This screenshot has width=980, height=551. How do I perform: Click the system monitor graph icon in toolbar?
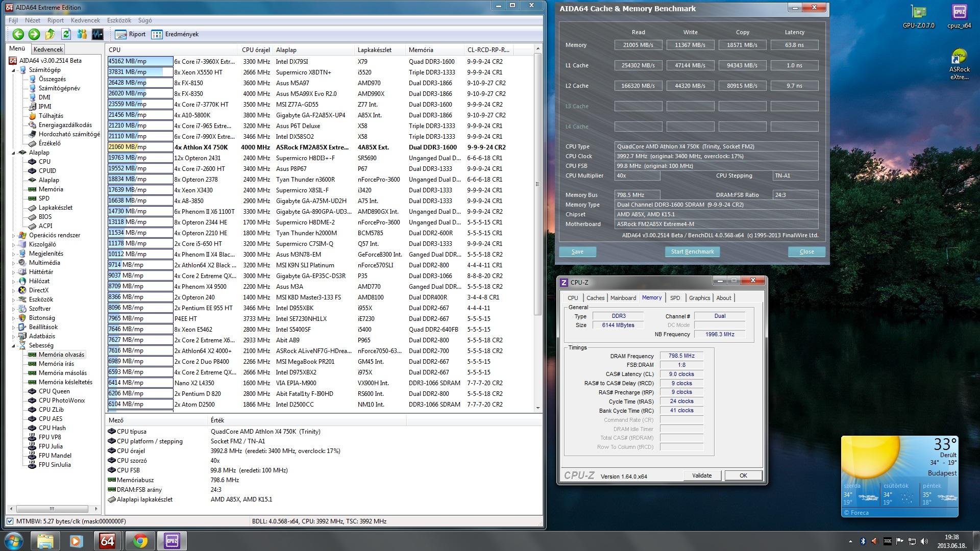point(97,34)
